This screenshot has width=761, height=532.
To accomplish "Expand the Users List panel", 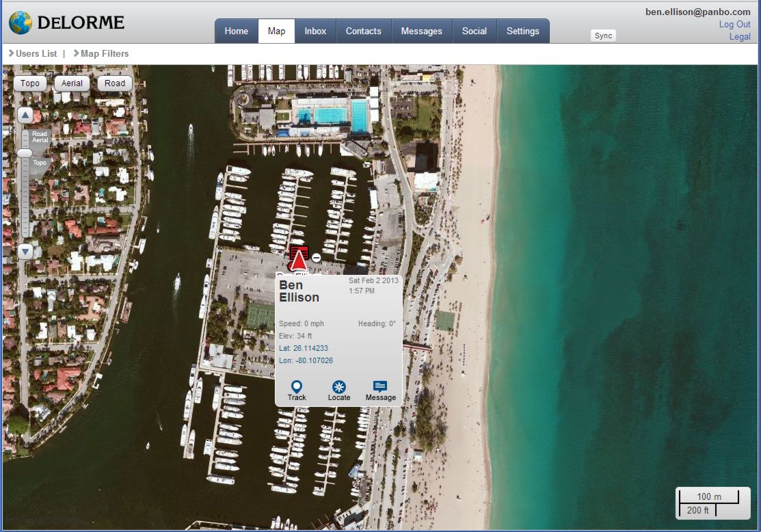I will pyautogui.click(x=33, y=53).
